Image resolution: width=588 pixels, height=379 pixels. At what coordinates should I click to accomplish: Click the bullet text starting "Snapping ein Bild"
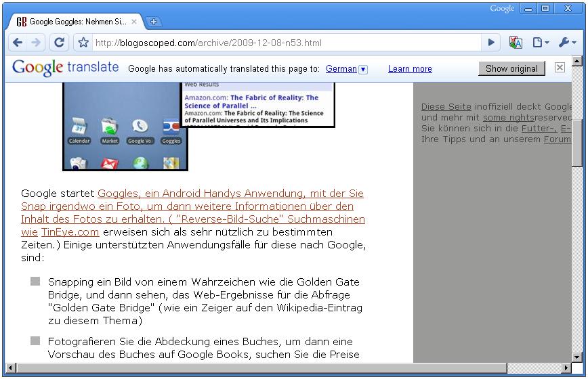click(x=205, y=301)
